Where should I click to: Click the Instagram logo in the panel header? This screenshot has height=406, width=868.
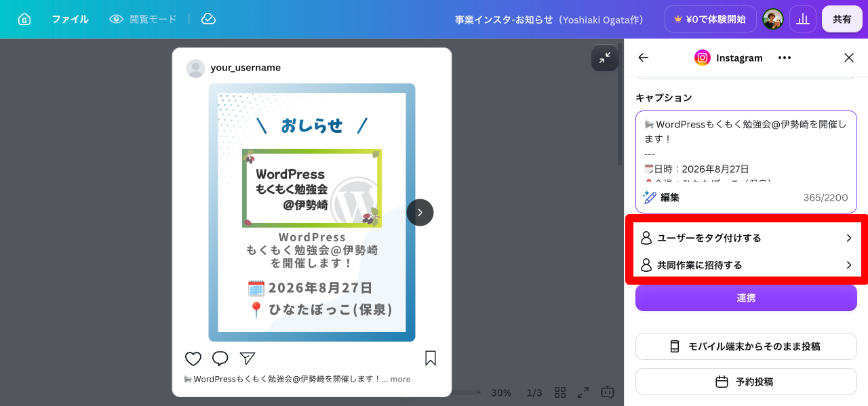pos(703,58)
